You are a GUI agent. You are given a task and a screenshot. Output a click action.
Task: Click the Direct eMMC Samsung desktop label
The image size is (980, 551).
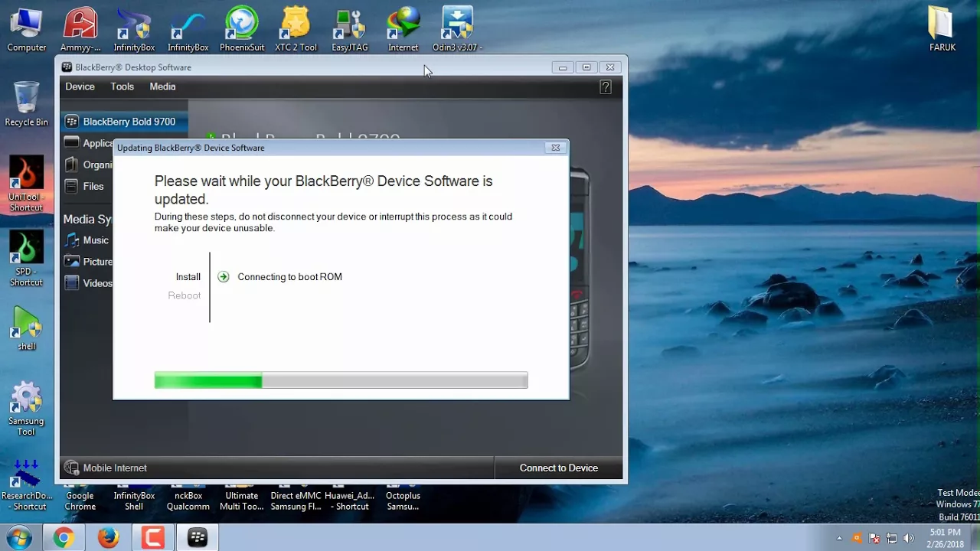coord(296,501)
